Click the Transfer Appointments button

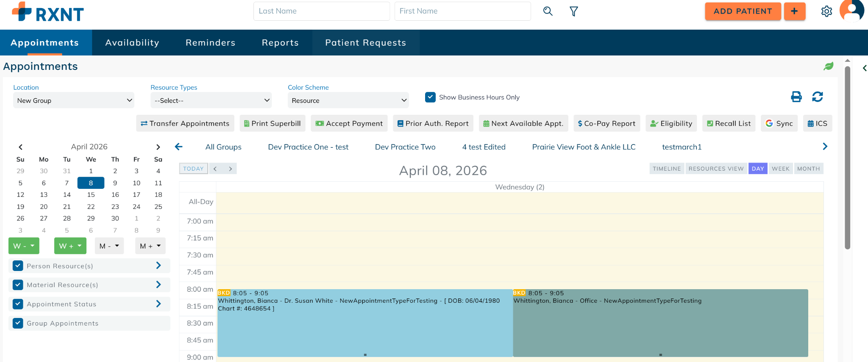click(x=185, y=124)
